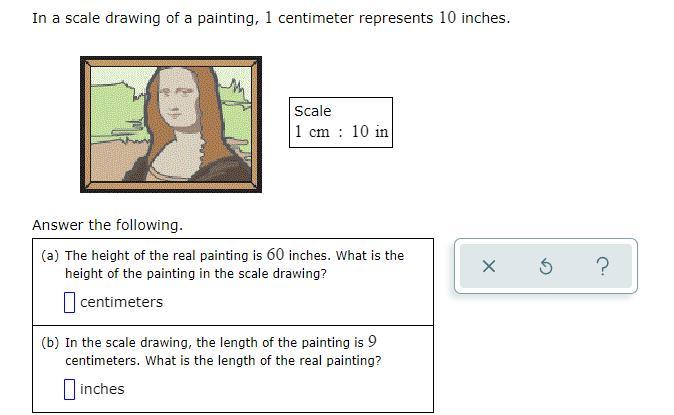Click the inches answer input box

pos(70,389)
